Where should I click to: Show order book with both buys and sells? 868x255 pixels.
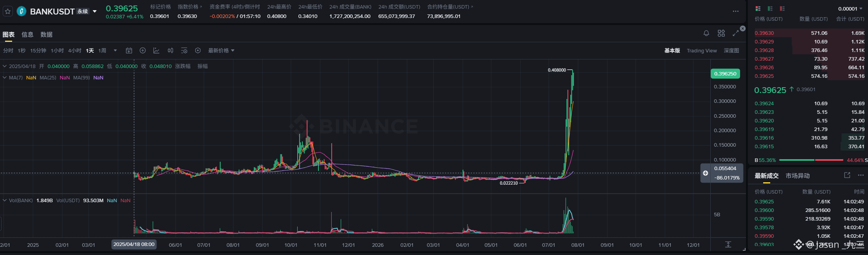pyautogui.click(x=758, y=9)
